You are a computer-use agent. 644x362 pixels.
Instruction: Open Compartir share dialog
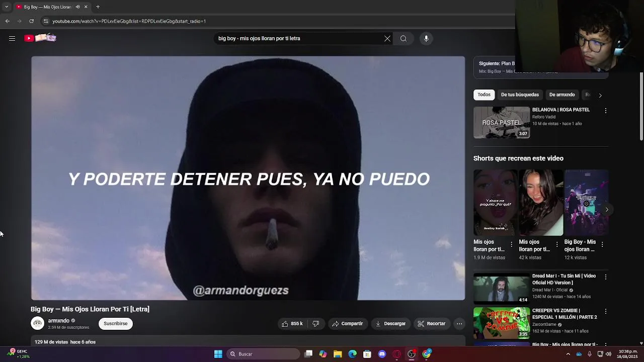347,324
